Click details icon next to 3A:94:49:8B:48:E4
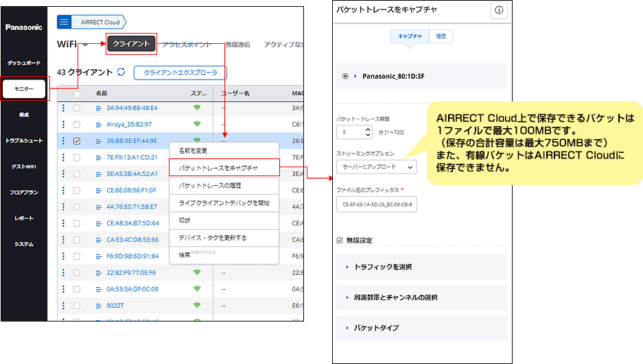The image size is (643, 364). point(98,108)
